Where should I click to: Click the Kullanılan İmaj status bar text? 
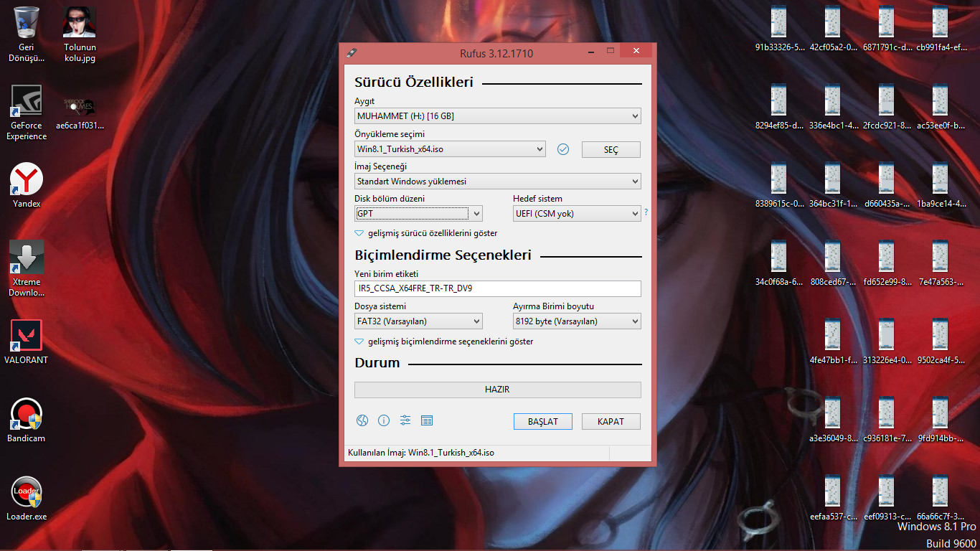421,453
